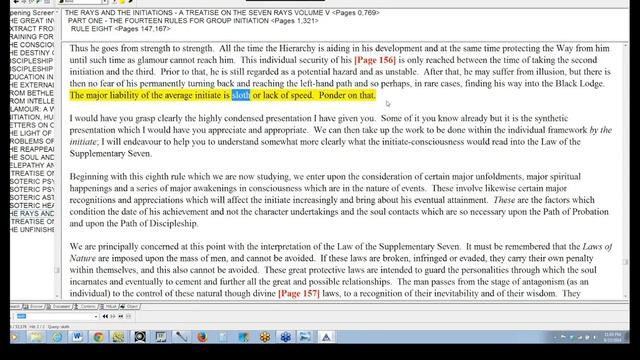Viewport: 640px width, 360px height.
Task: Open the orange flower app on taskbar
Action: coord(265,337)
